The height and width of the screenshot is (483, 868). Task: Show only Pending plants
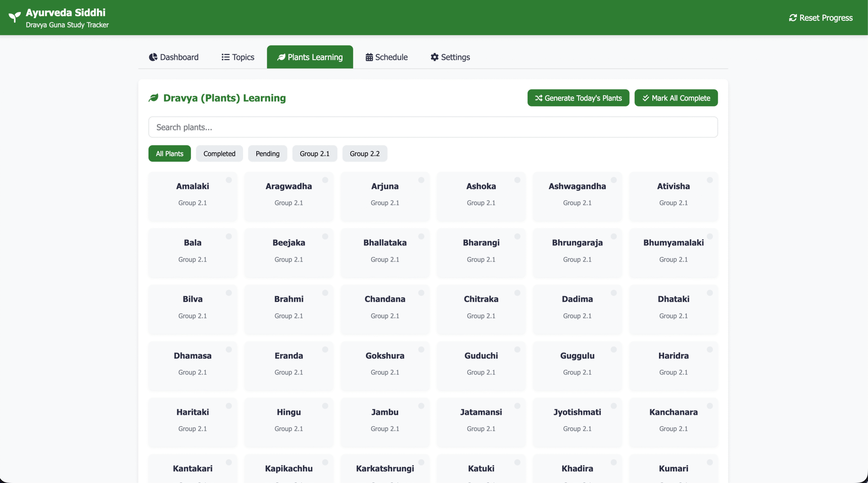(x=267, y=153)
